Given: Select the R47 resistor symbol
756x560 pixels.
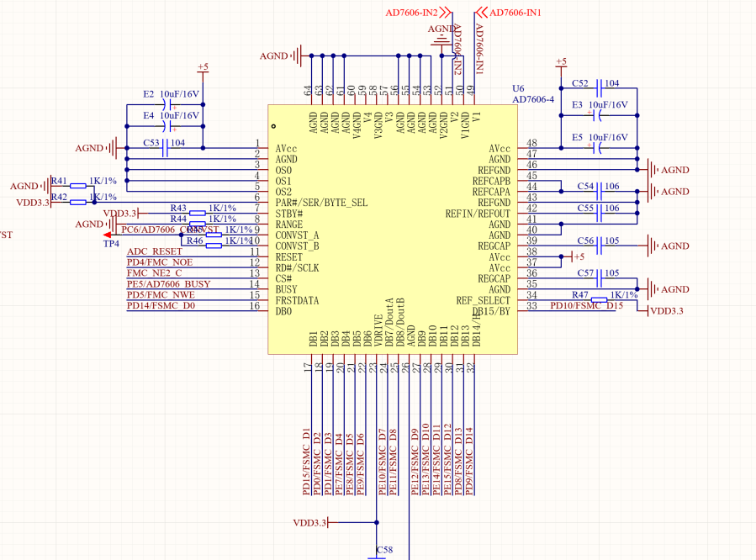Looking at the screenshot, I should click(x=599, y=299).
